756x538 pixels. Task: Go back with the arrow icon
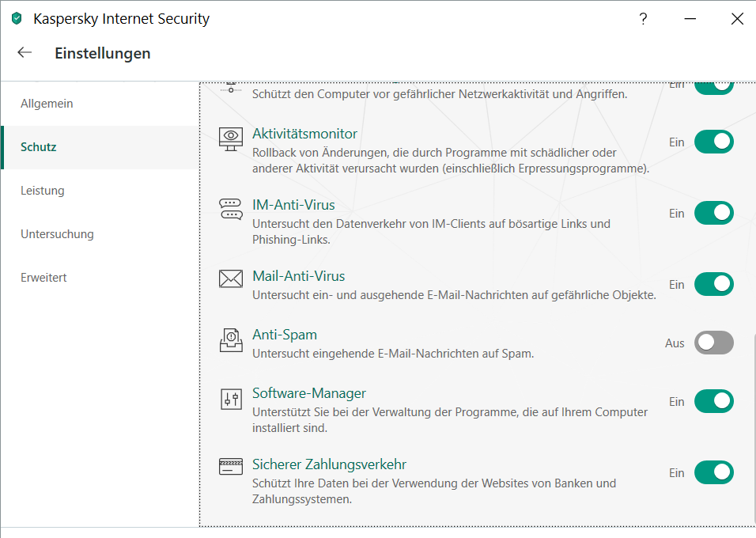(25, 53)
